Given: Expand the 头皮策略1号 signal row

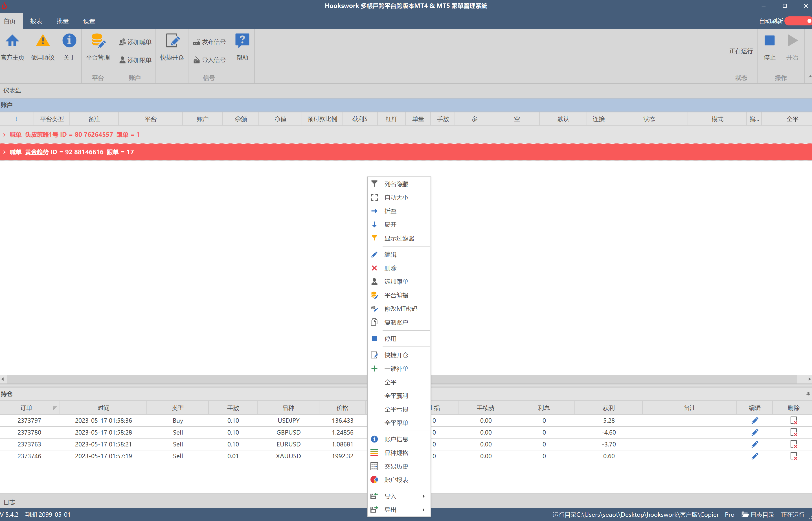Looking at the screenshot, I should [4, 135].
